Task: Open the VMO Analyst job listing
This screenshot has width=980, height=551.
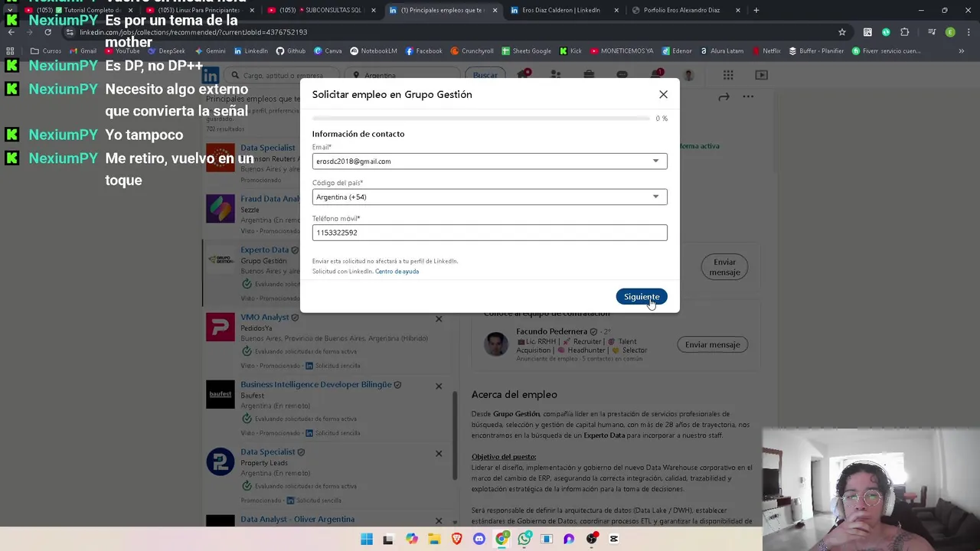Action: [x=265, y=317]
